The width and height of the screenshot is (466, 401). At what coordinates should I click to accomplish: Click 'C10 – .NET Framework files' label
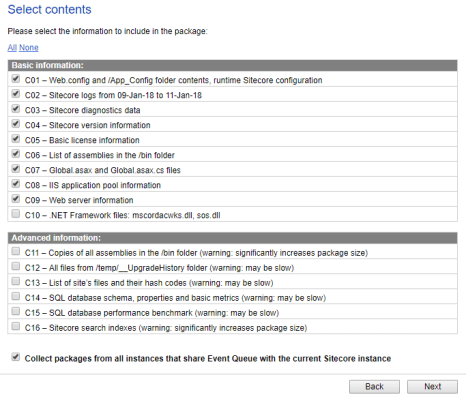click(123, 215)
